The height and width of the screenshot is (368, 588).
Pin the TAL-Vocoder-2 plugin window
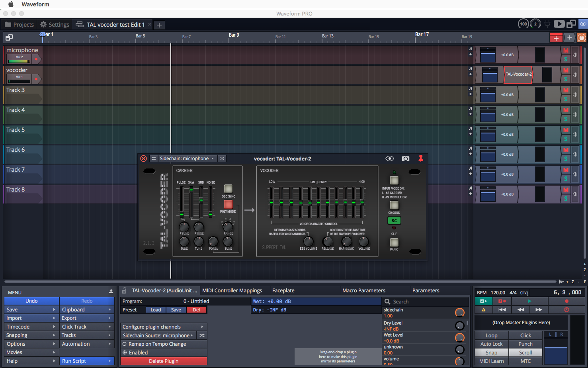(420, 159)
